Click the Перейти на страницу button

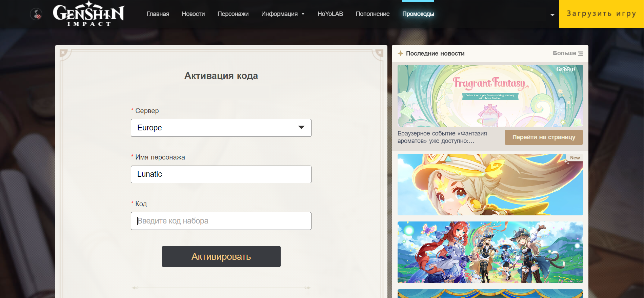click(544, 137)
